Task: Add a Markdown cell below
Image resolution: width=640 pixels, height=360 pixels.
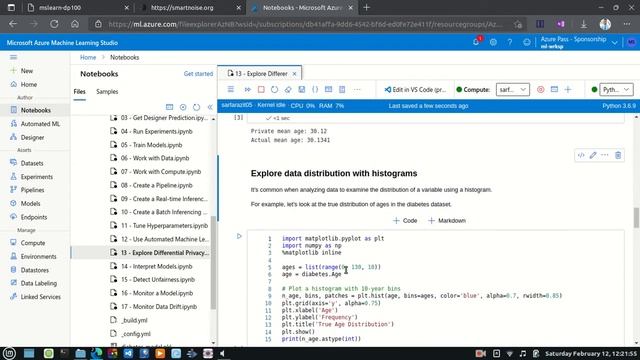Action: pyautogui.click(x=447, y=220)
